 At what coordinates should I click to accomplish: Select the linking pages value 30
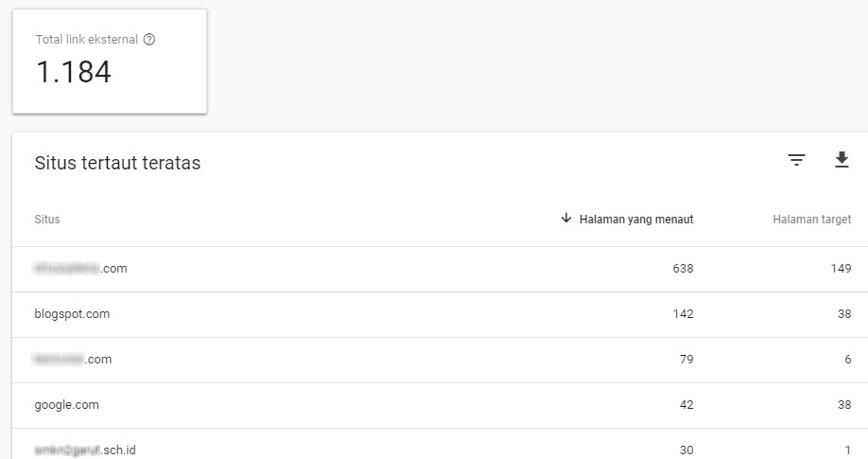(x=686, y=450)
